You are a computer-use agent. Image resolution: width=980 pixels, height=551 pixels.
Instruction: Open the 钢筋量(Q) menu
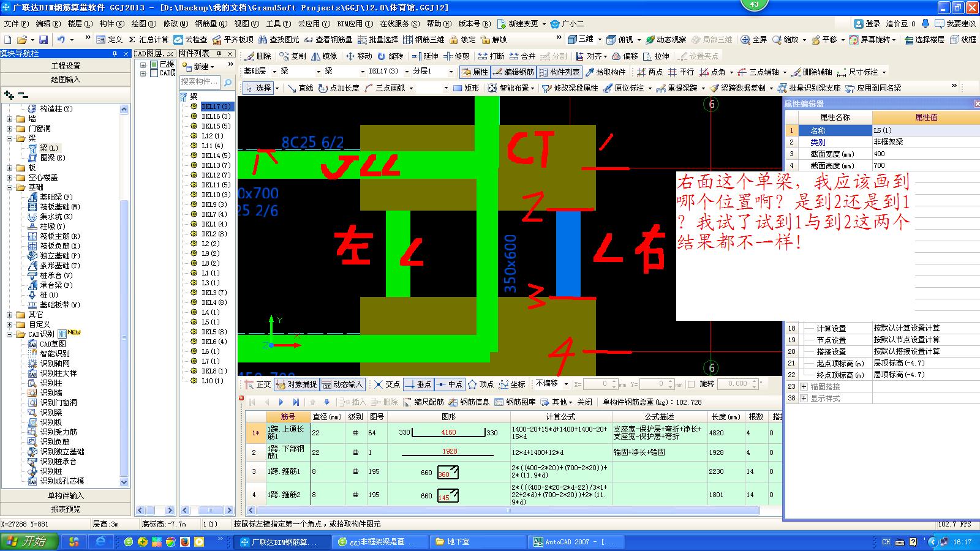[211, 24]
